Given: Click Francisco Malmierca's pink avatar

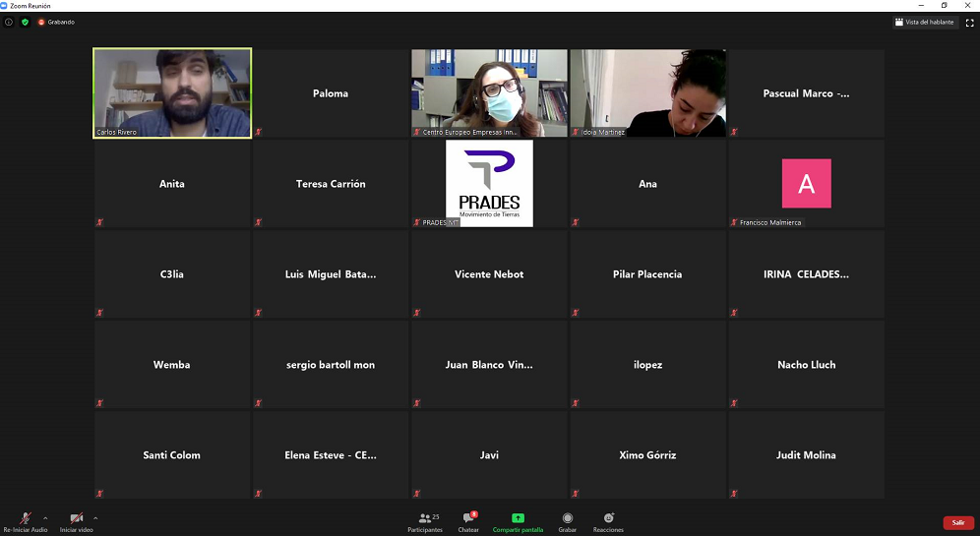Looking at the screenshot, I should click(806, 183).
